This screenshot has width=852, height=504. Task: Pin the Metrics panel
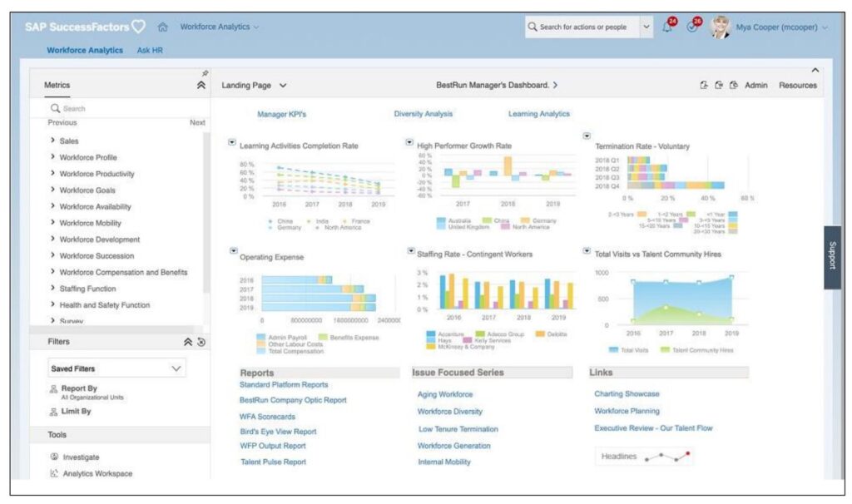205,73
